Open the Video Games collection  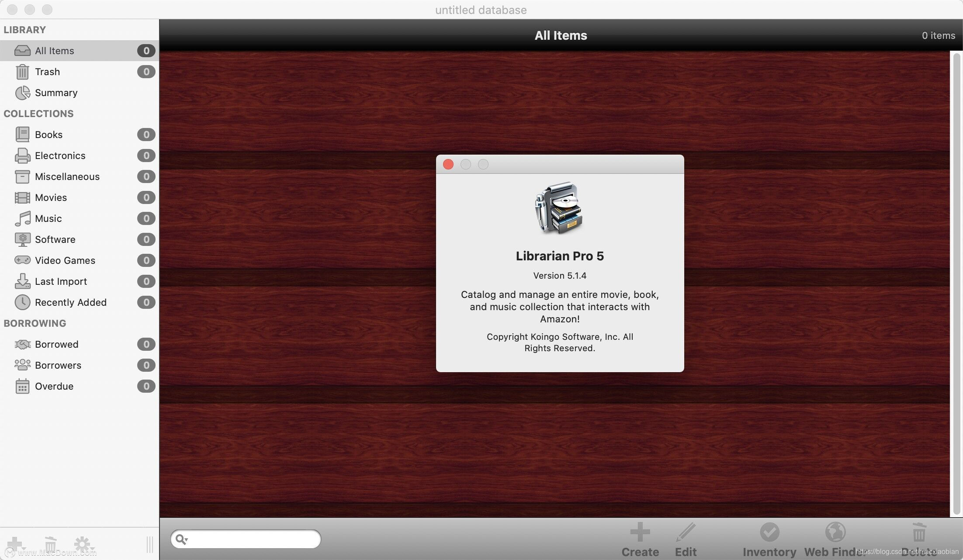point(65,260)
